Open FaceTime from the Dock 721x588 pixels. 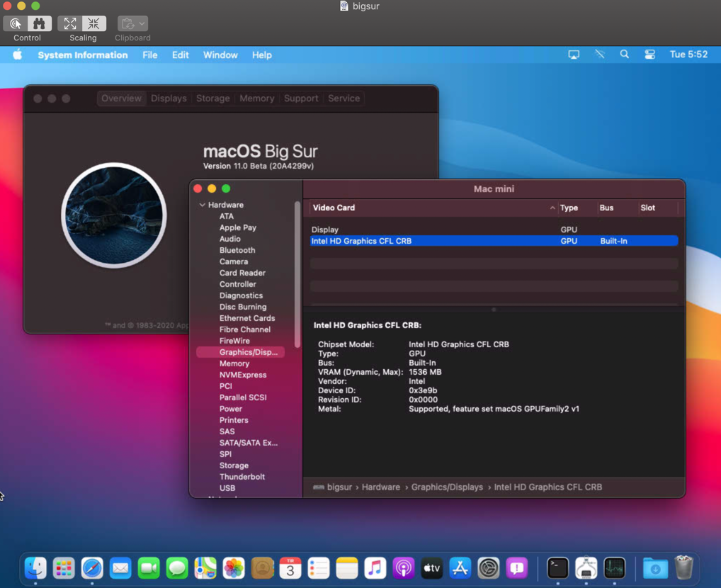149,568
